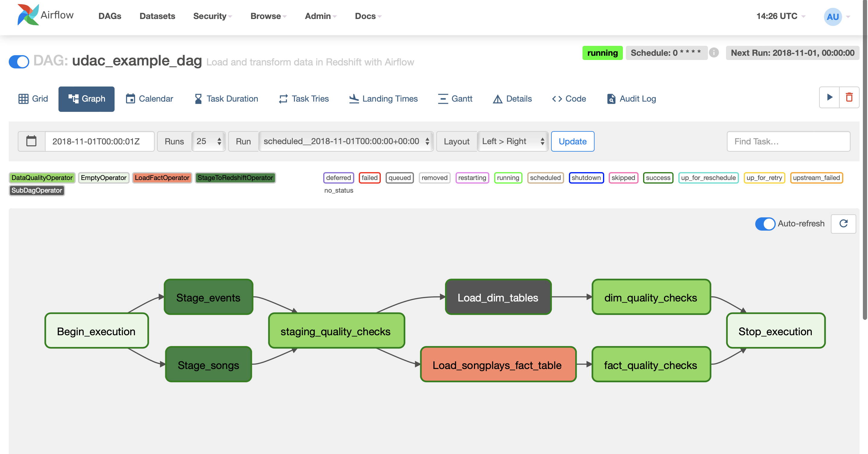The image size is (868, 454).
Task: Pause the udac_example_dag toggle
Action: [x=19, y=61]
